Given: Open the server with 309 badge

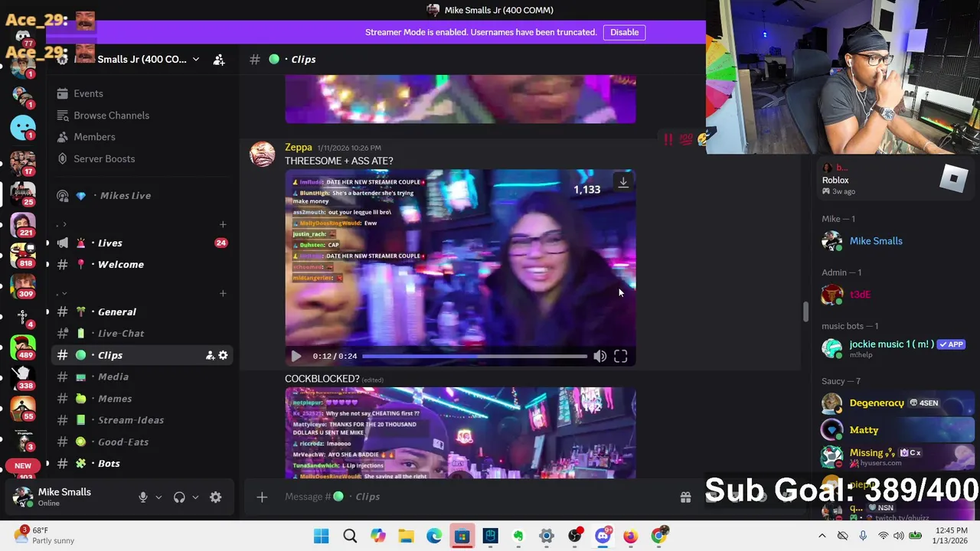Looking at the screenshot, I should tap(22, 285).
